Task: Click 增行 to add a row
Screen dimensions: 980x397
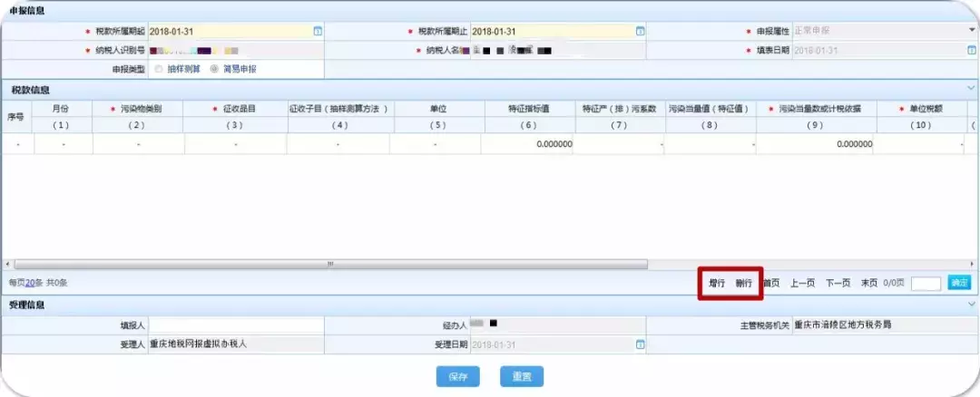Action: coord(717,283)
